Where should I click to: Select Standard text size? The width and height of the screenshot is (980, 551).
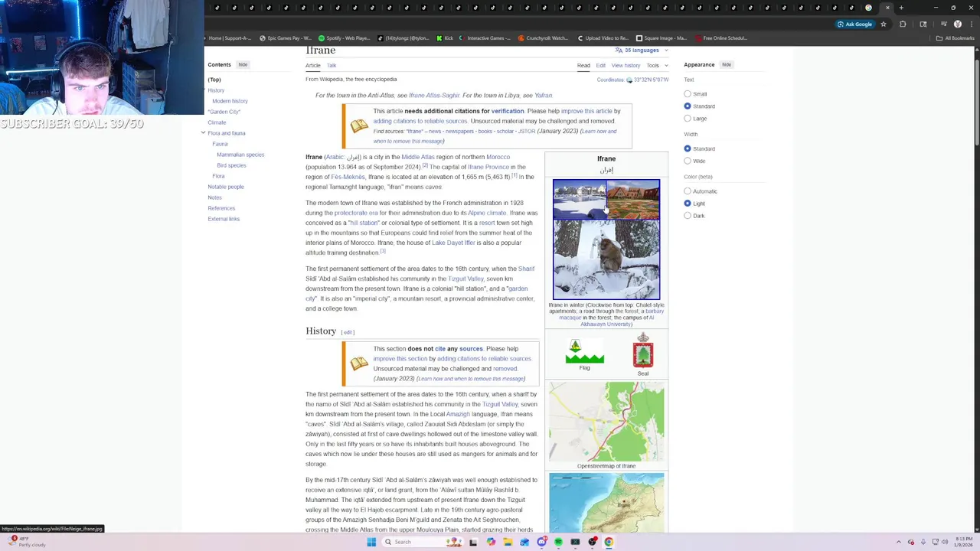coord(688,106)
